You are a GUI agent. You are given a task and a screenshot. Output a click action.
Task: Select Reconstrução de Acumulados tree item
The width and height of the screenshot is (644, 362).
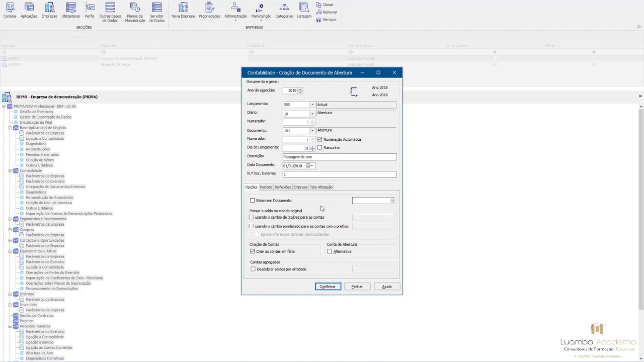(49, 198)
